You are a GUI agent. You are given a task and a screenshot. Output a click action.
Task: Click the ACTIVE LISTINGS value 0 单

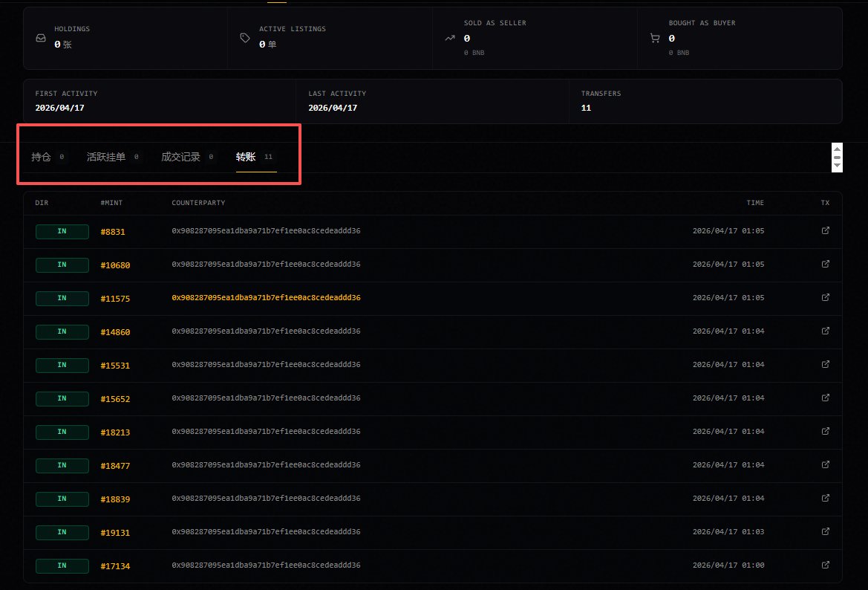click(x=267, y=45)
